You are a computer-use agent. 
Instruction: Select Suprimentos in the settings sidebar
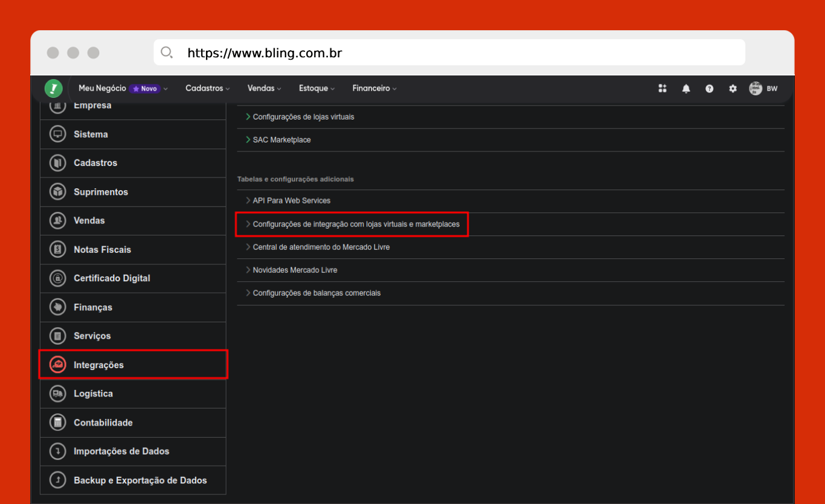(133, 192)
